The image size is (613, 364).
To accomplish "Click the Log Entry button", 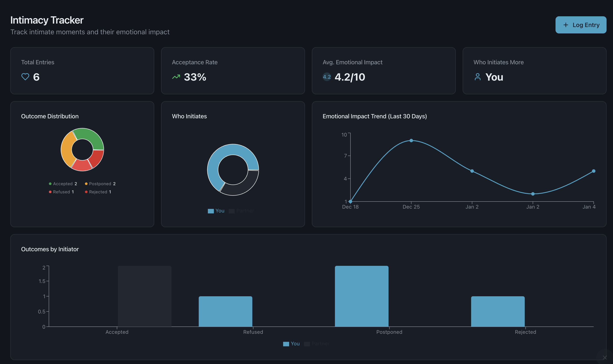I will pyautogui.click(x=581, y=25).
